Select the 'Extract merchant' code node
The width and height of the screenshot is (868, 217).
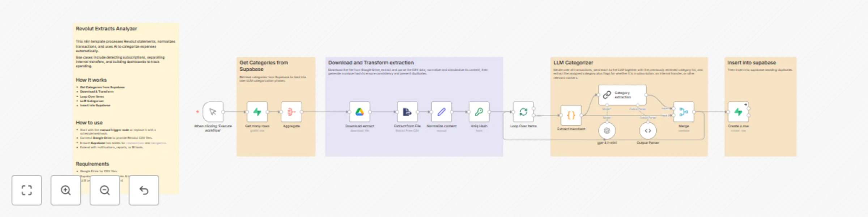571,115
